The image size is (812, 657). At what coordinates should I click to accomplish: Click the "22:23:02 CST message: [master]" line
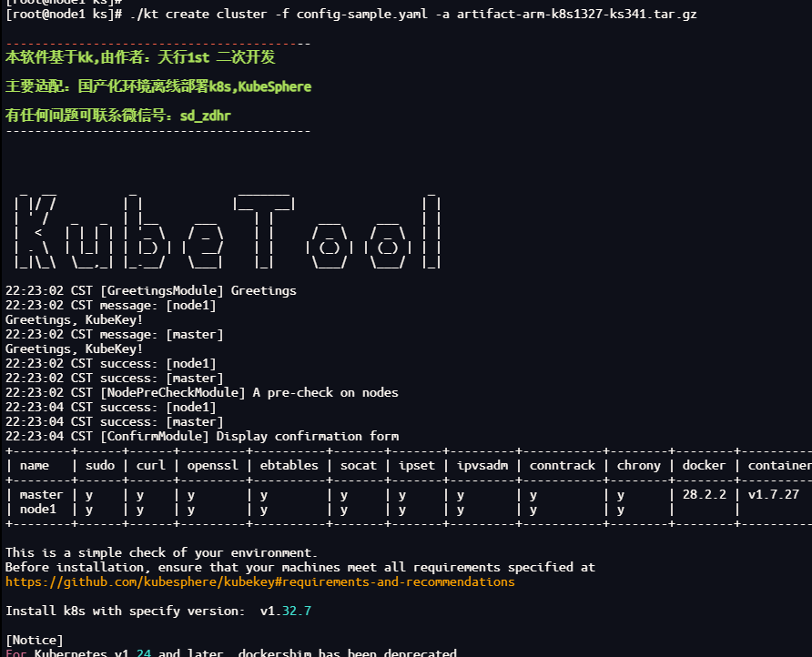(x=114, y=334)
